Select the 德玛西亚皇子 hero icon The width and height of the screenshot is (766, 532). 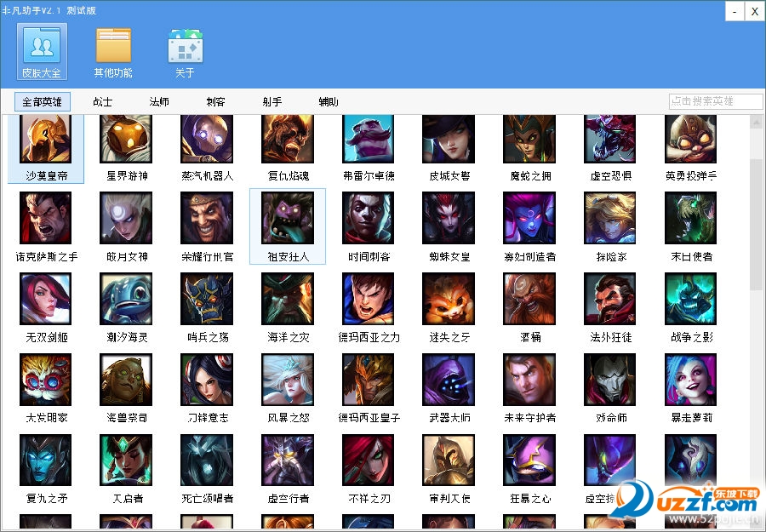[369, 380]
